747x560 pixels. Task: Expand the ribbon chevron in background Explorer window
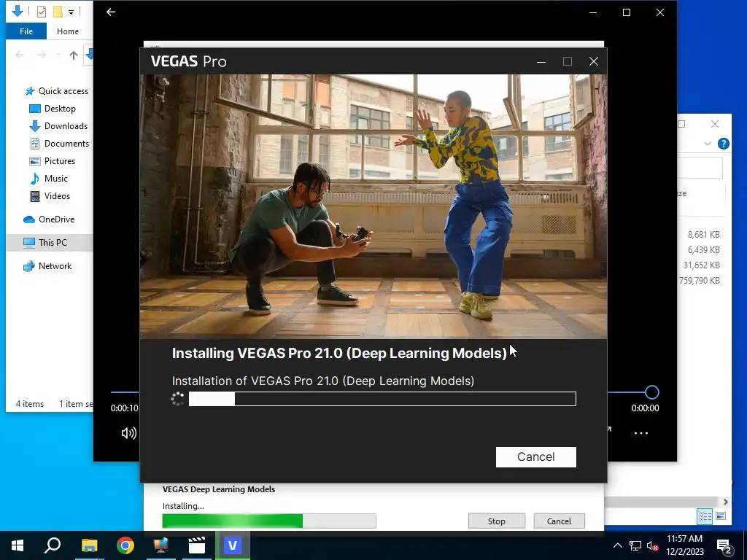point(708,144)
